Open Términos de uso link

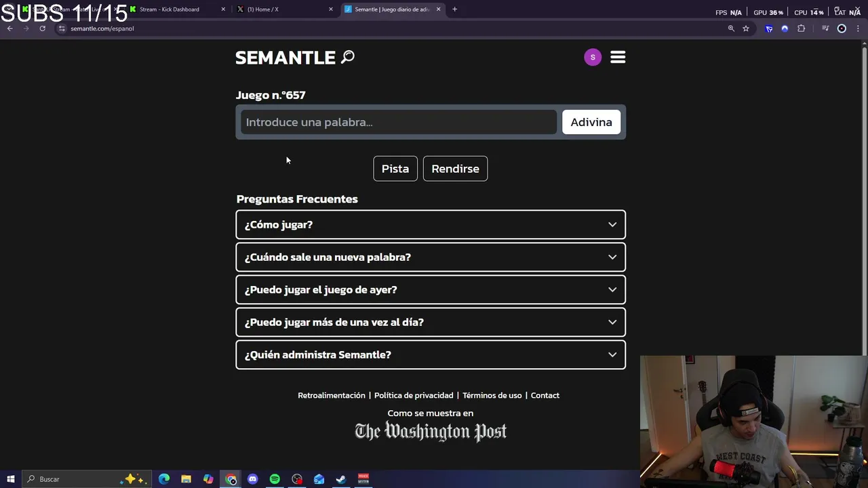(492, 395)
